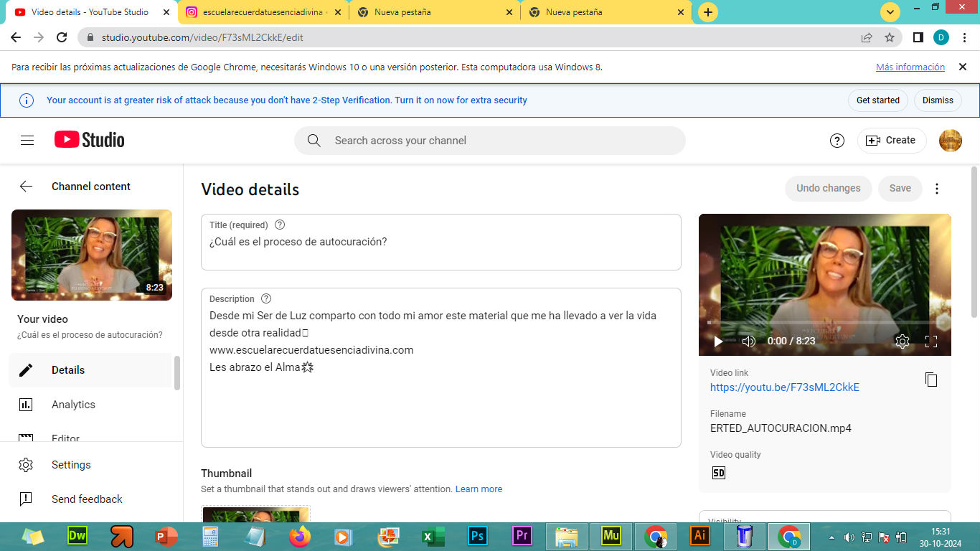Click the video preview progress bar
The height and width of the screenshot is (551, 980).
824,323
